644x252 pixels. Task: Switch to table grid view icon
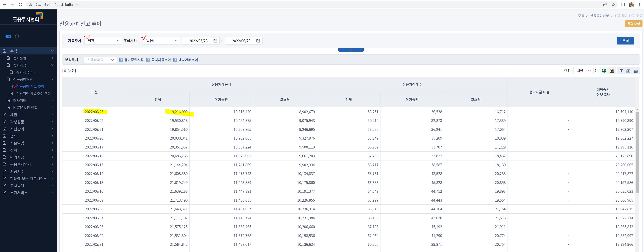click(x=636, y=71)
